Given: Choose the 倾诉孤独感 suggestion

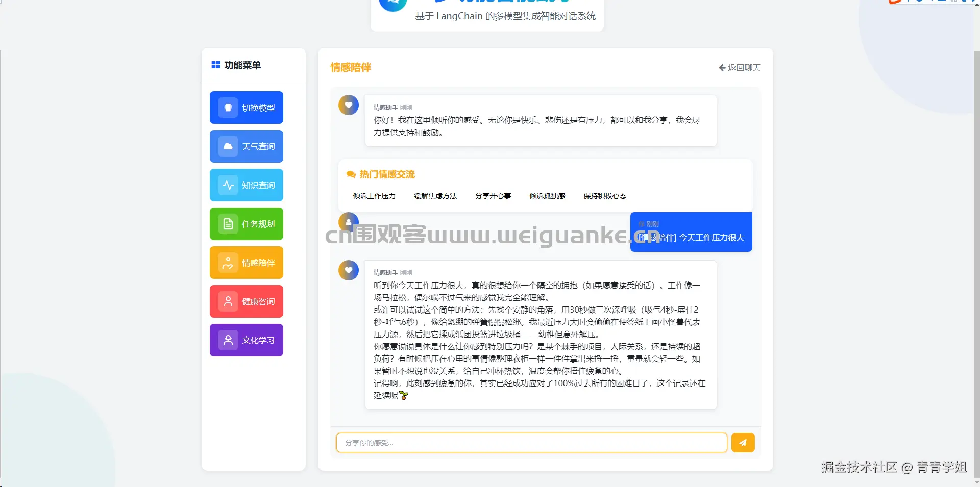Looking at the screenshot, I should pos(547,196).
